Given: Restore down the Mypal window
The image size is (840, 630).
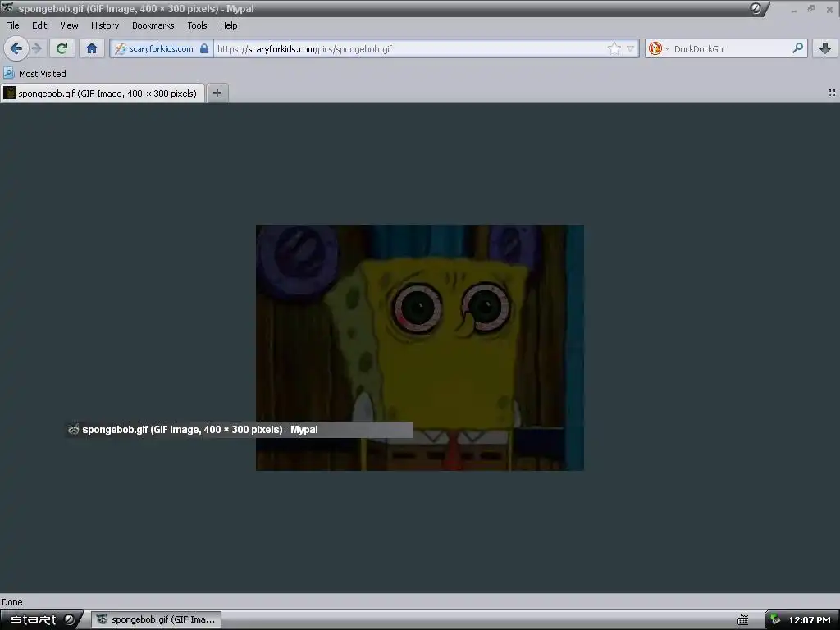Looking at the screenshot, I should [x=811, y=8].
